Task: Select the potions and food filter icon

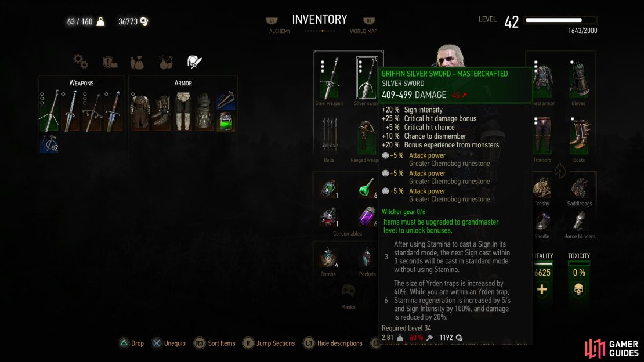Action: 166,63
